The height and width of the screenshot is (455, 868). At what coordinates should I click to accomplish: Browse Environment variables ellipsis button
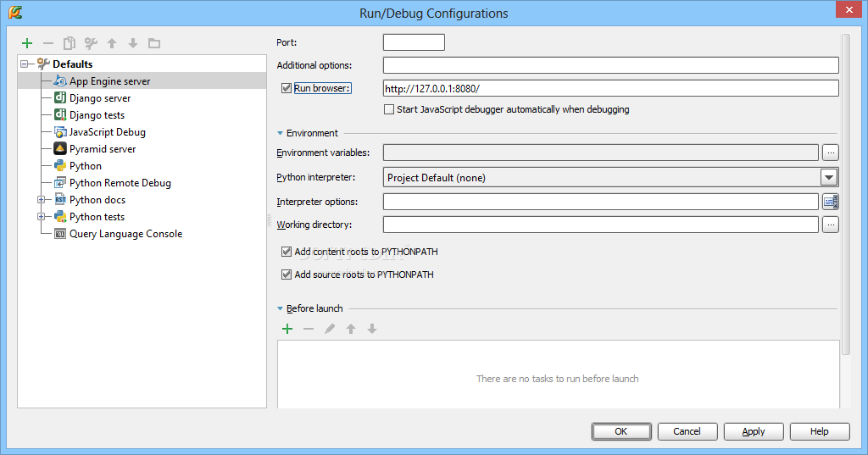click(831, 153)
